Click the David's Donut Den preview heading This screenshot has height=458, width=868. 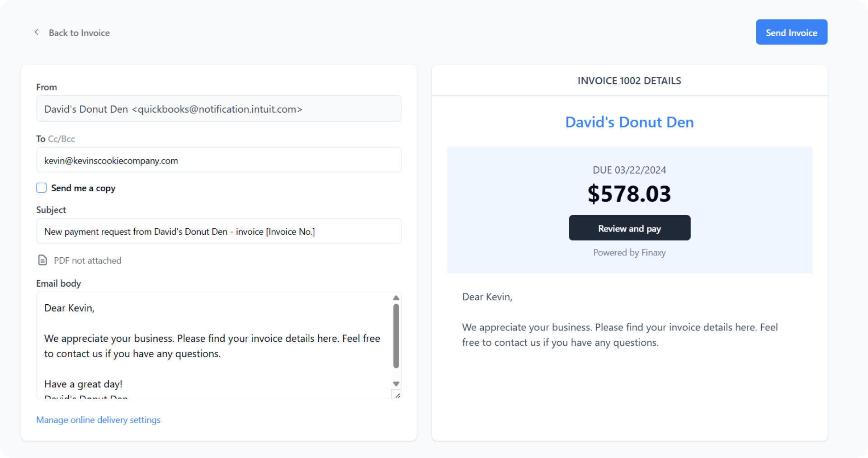629,122
